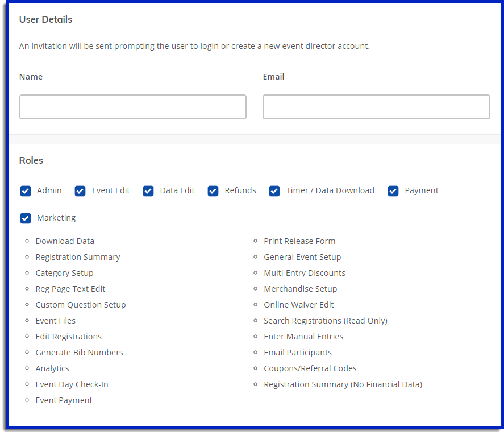Click the Analytics list item
Screen dimensions: 504x435
click(52, 368)
